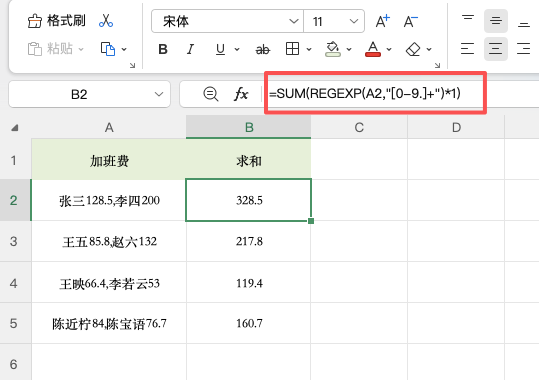
Task: Select row 2 header
Action: pyautogui.click(x=13, y=200)
